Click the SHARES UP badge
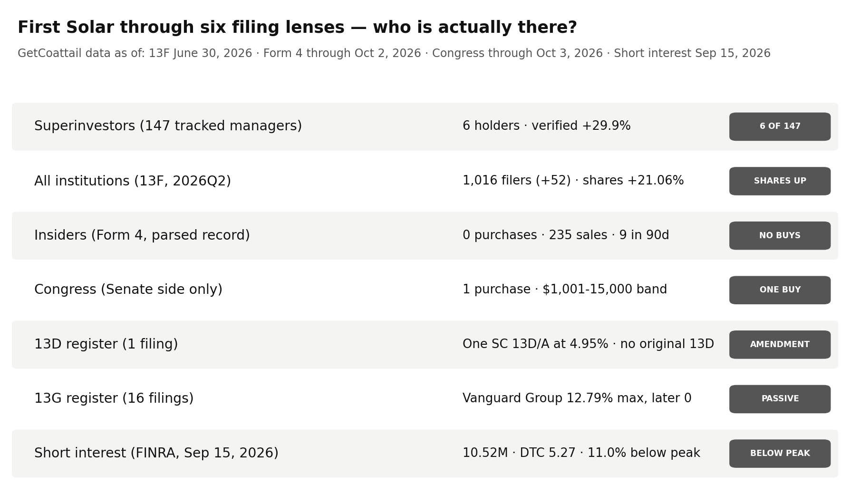The width and height of the screenshot is (850, 504). pos(780,181)
